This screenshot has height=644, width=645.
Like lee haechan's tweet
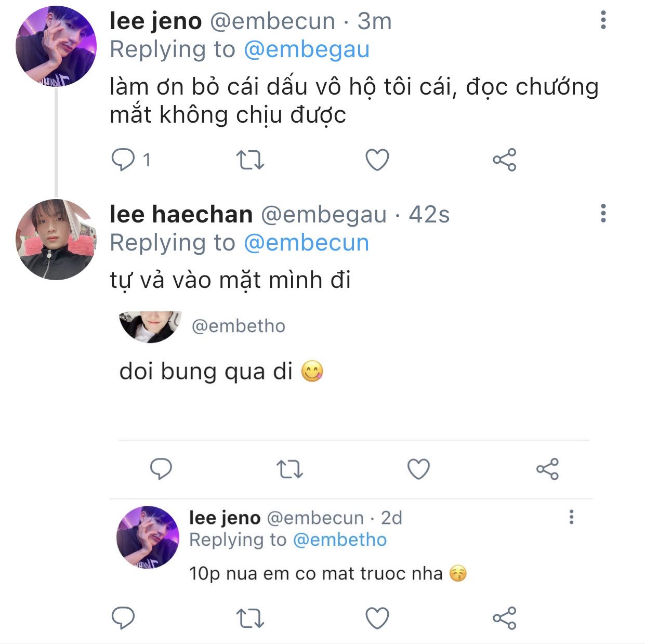pyautogui.click(x=418, y=469)
